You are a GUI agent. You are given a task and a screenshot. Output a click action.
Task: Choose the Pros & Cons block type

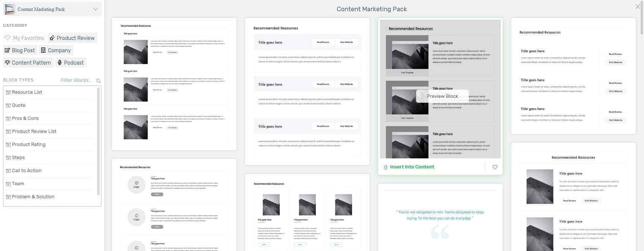[x=50, y=118]
